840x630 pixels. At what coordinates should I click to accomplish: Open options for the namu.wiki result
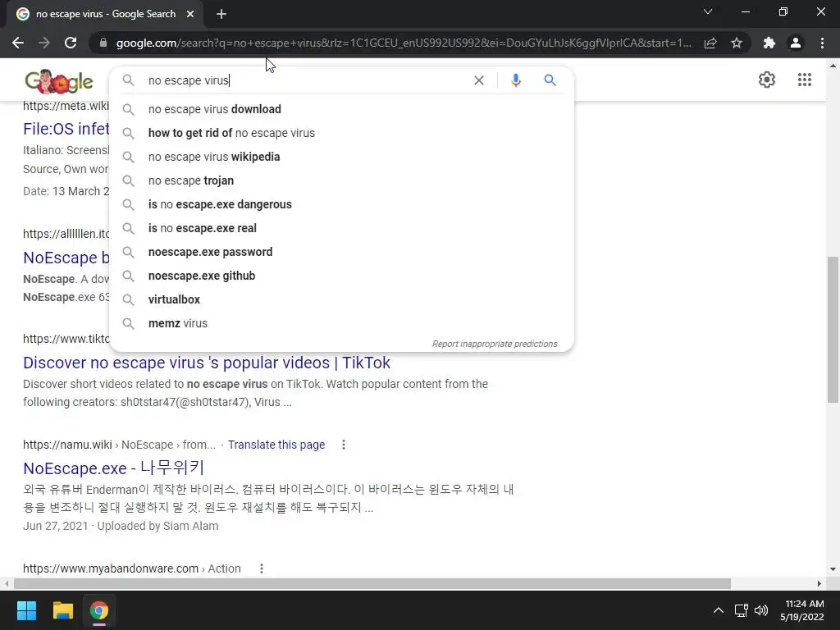tap(344, 445)
